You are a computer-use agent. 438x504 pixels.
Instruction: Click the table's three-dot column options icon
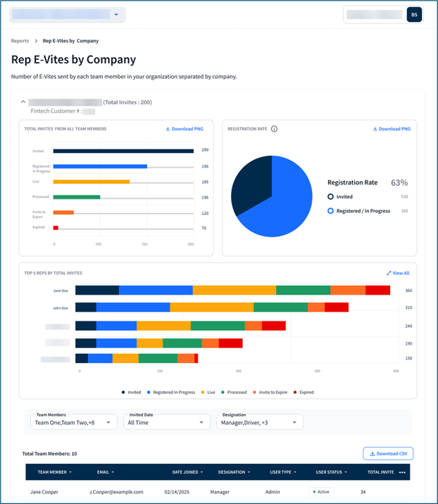pos(402,472)
